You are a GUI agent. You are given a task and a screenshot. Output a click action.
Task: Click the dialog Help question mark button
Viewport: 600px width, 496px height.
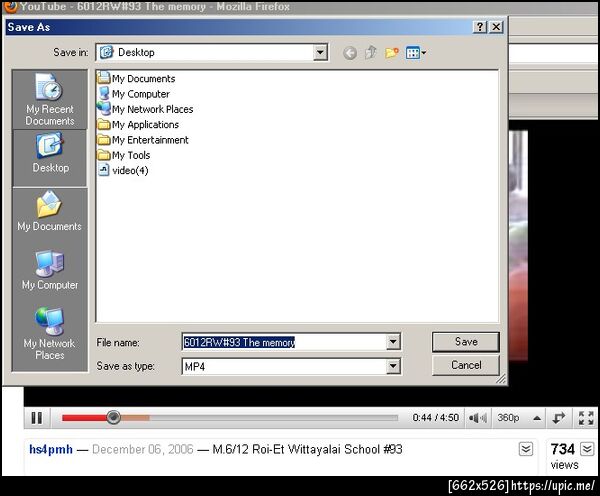pos(480,27)
